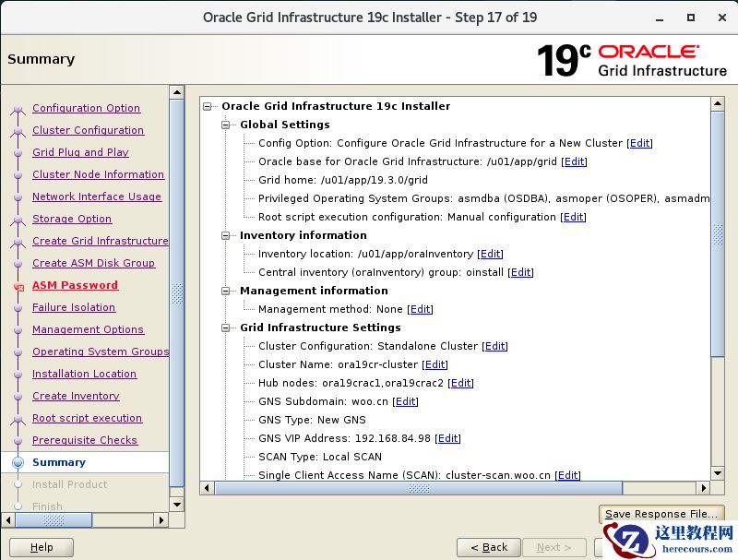Edit the Cluster Name ora19cr-cluster

434,364
